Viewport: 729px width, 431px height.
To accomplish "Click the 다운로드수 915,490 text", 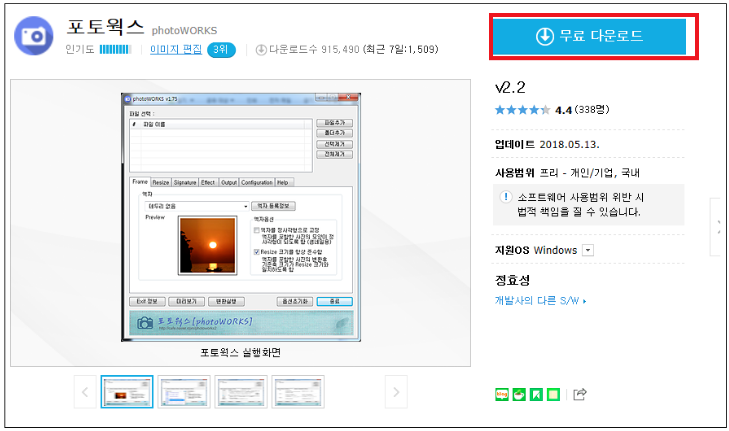I will [x=315, y=49].
